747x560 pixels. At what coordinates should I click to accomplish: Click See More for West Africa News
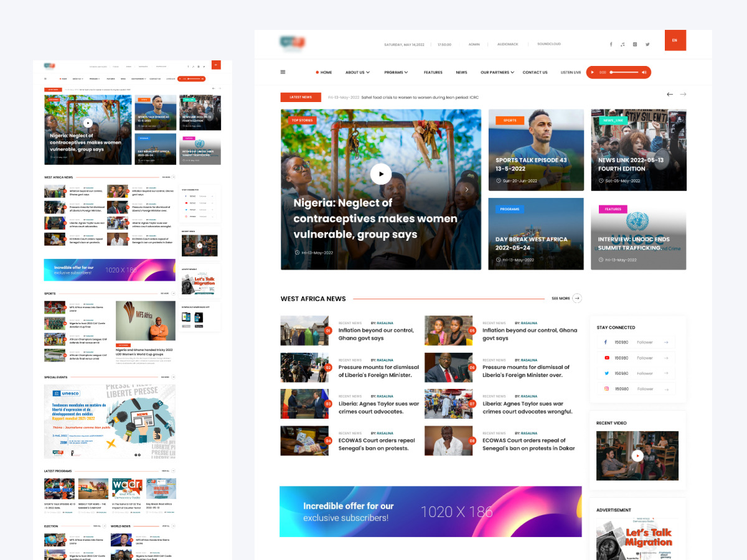coord(566,299)
